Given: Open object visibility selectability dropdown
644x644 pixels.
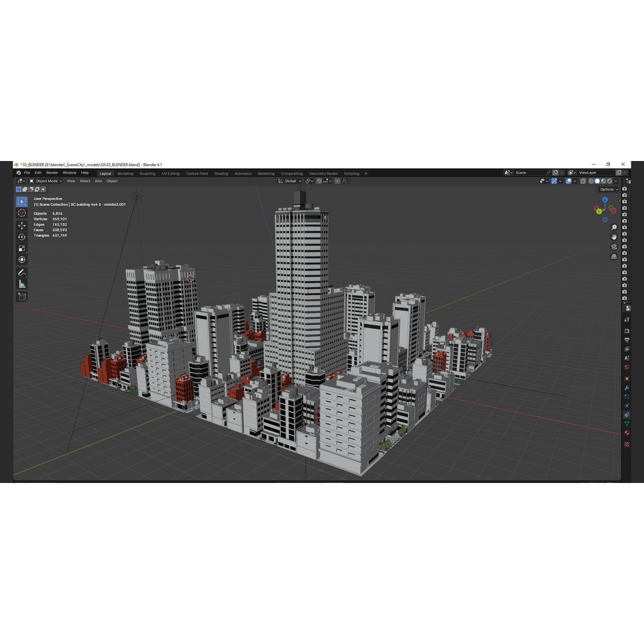Looking at the screenshot, I should point(544,181).
